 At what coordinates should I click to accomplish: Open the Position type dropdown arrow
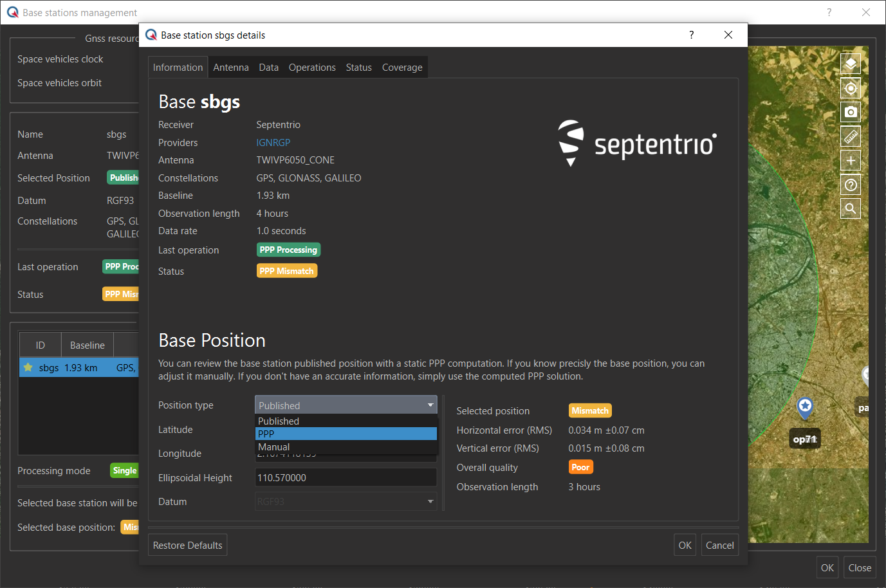pos(430,405)
